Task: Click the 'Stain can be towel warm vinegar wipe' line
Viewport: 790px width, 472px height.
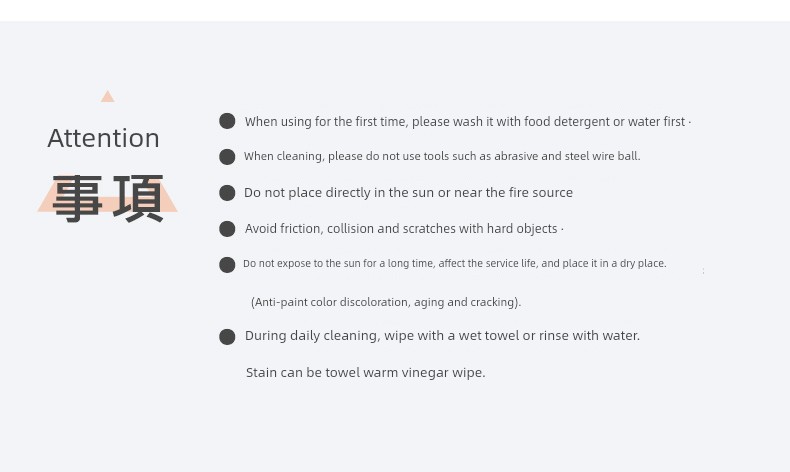Action: tap(365, 373)
